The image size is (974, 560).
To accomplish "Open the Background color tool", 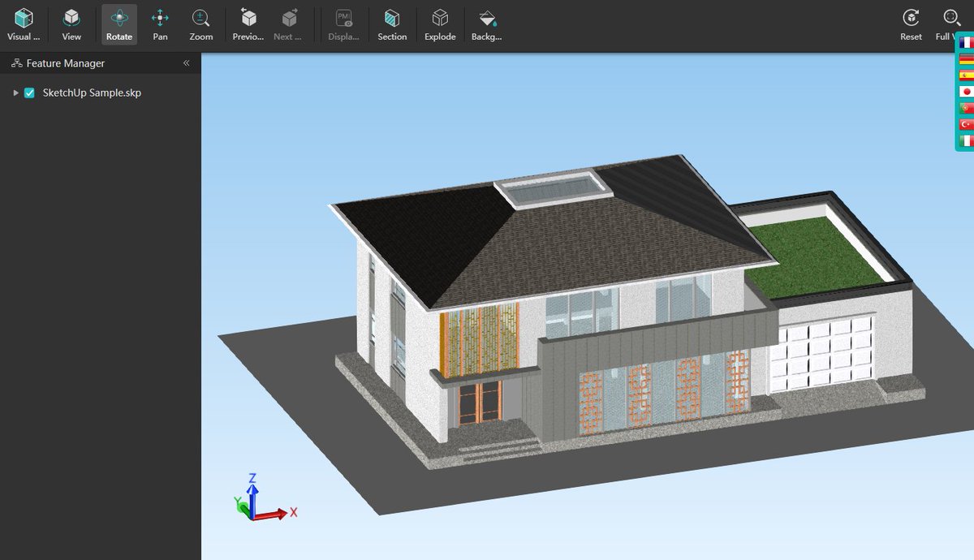I will click(x=487, y=24).
